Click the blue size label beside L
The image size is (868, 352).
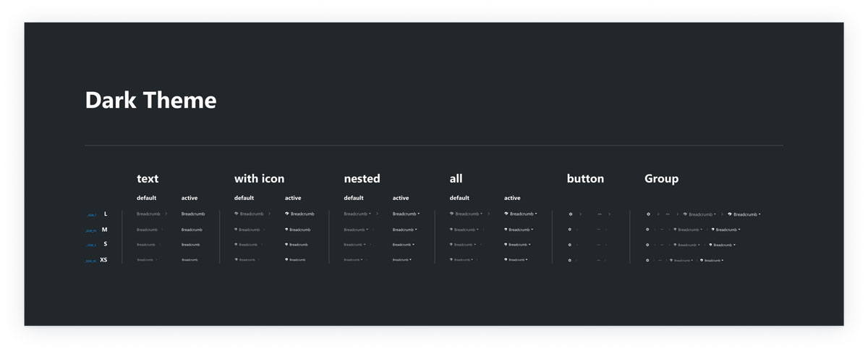pos(91,215)
